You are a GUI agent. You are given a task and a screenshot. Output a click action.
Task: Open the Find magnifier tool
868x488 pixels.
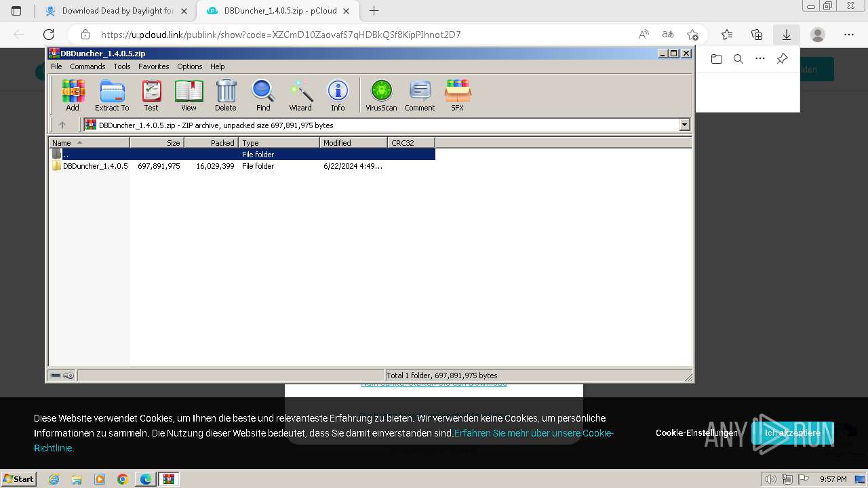click(x=263, y=95)
